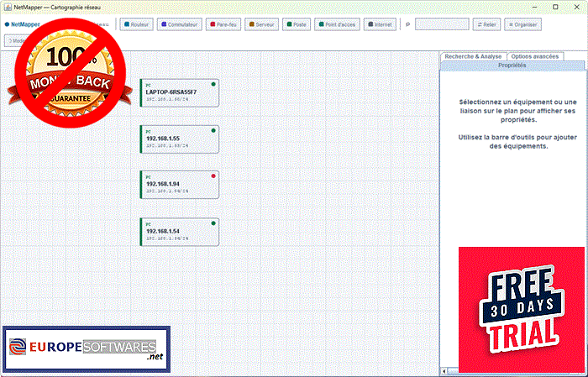This screenshot has height=377, width=588.
Task: Minimize the NetMapper window
Action: [x=535, y=7]
